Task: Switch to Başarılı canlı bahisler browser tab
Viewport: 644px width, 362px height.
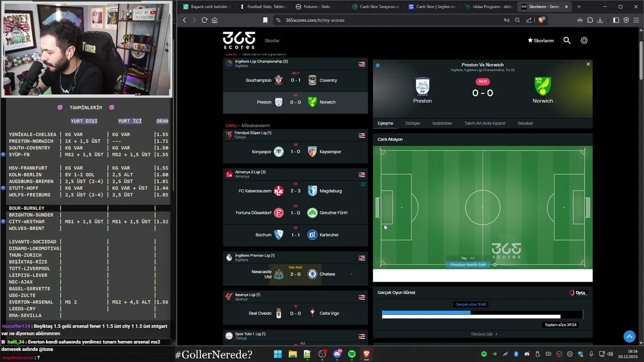Action: click(x=206, y=7)
